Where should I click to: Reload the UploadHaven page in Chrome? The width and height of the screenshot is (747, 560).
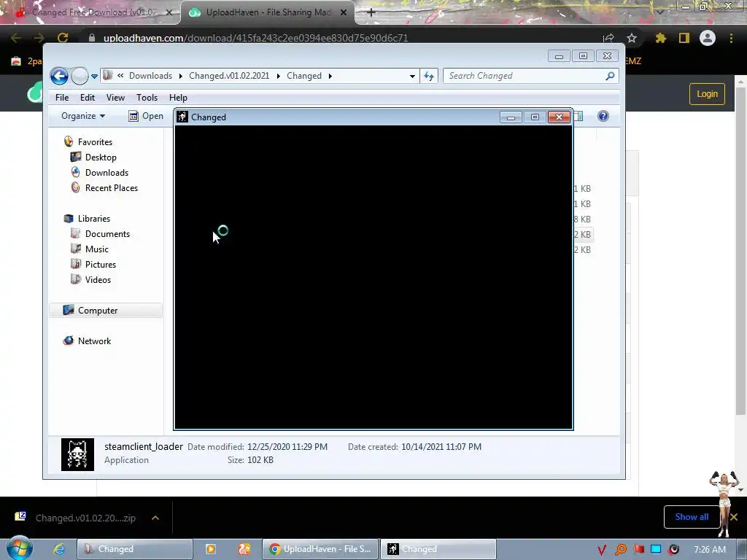point(63,38)
